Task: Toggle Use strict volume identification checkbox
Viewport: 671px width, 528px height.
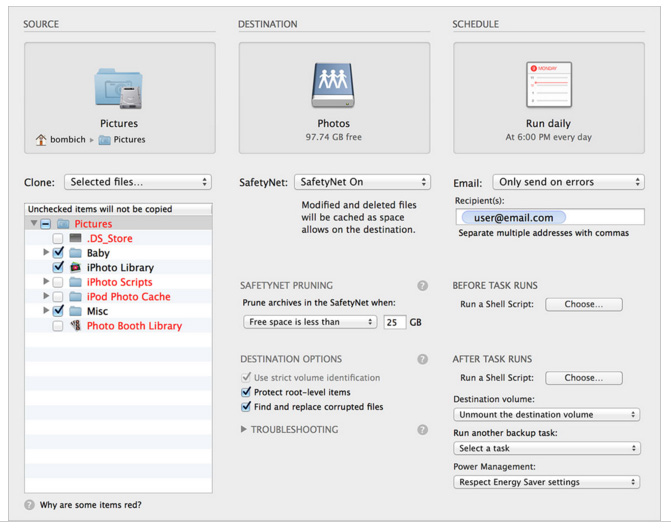Action: coord(246,377)
